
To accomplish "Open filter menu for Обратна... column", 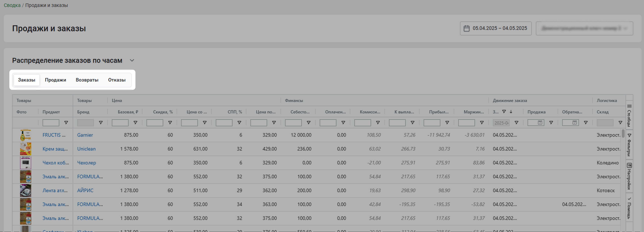I will tap(585, 123).
